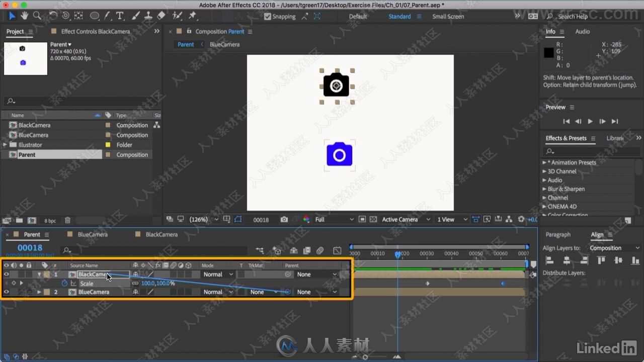Click the BlackCamera layer label color
Viewport: 644px width, 362px height.
(x=47, y=275)
